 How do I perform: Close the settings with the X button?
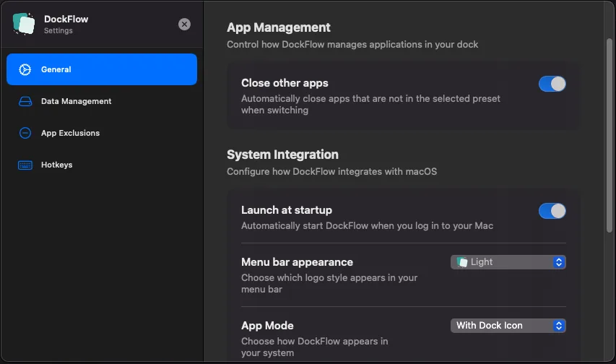click(184, 25)
